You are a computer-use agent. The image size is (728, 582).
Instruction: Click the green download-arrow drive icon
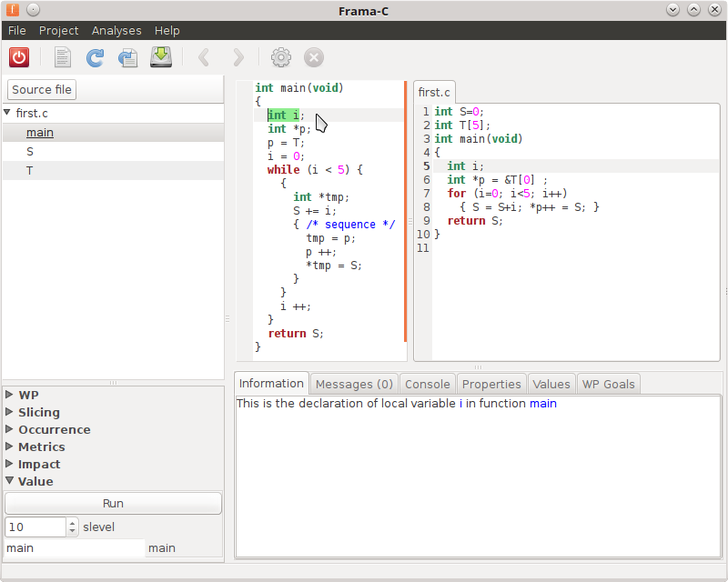tap(161, 57)
